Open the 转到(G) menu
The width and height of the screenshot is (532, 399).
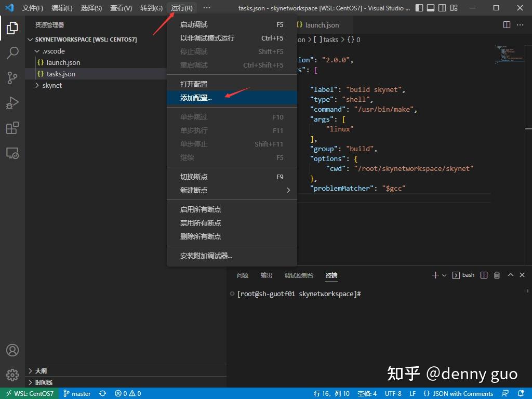[x=151, y=8]
